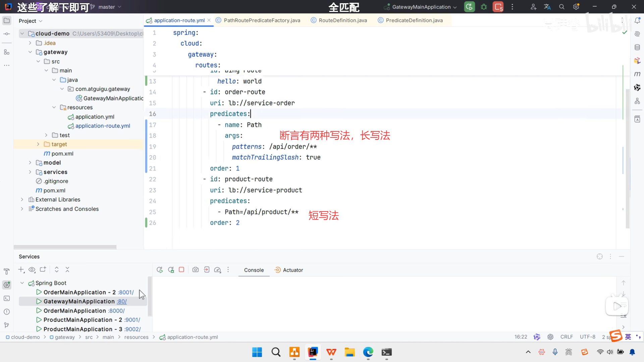
Task: Expand the target folder
Action: 38,144
